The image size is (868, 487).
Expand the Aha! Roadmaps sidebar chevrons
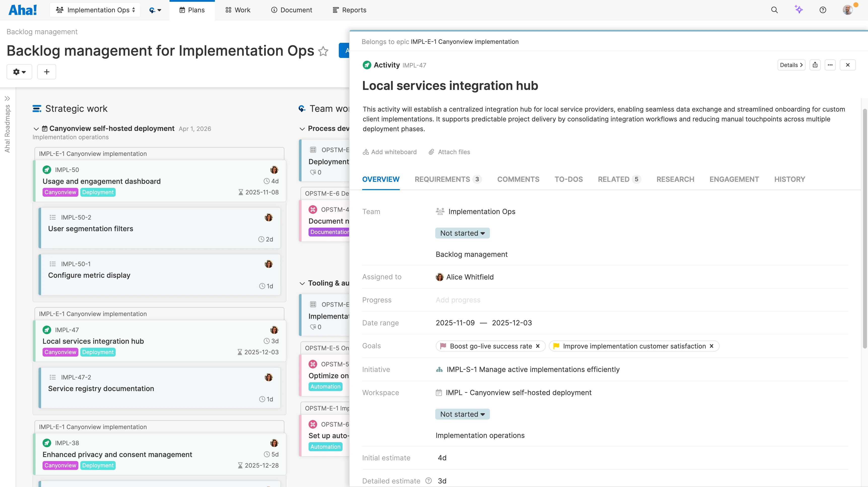[7, 98]
